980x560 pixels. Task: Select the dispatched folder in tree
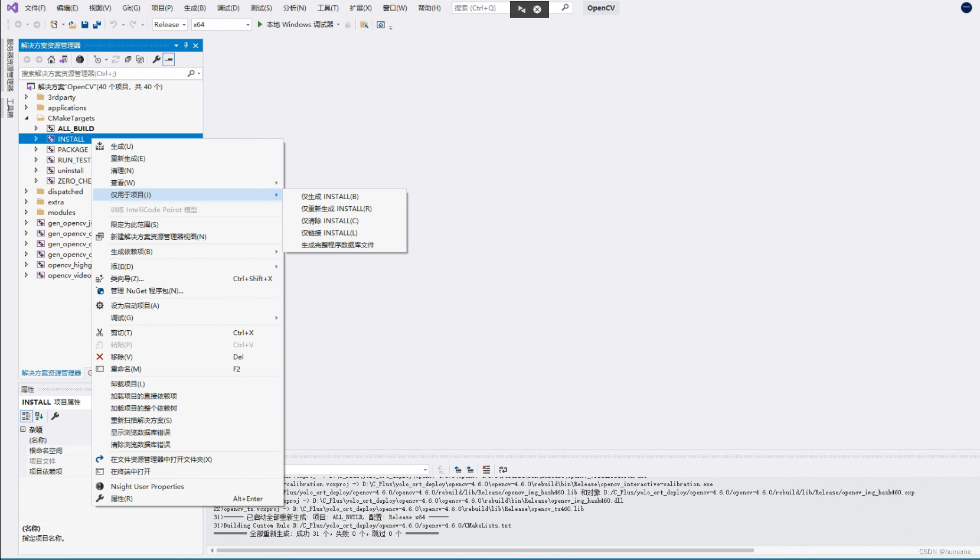66,191
